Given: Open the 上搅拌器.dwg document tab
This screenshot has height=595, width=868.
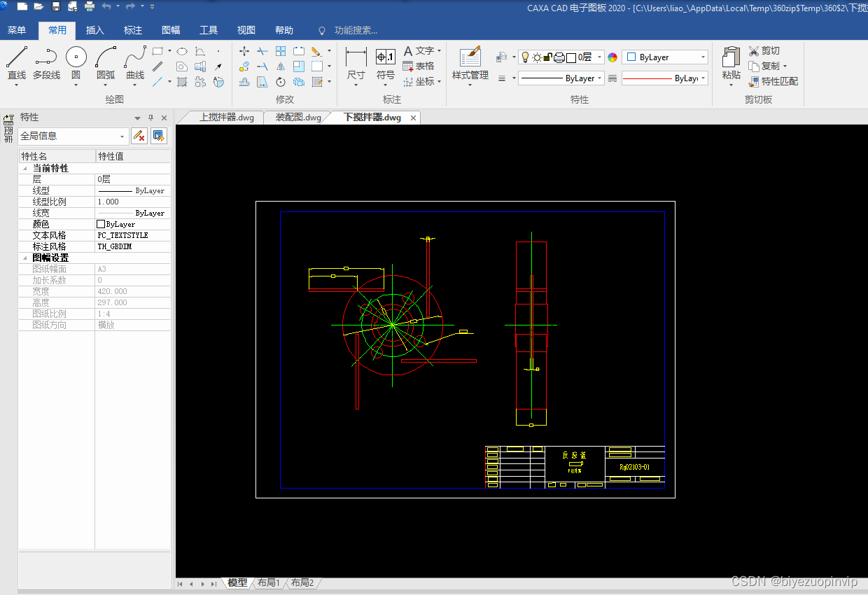Looking at the screenshot, I should [x=227, y=118].
